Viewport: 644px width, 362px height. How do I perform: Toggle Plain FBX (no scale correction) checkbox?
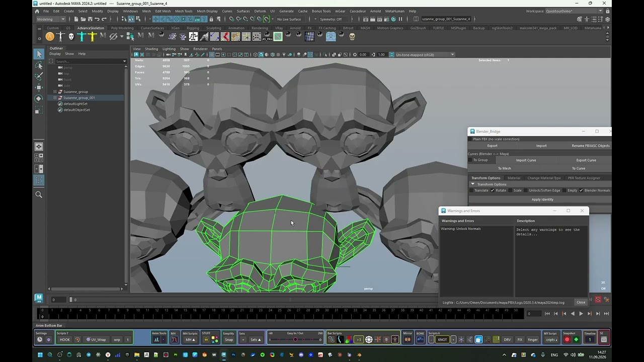(471, 139)
